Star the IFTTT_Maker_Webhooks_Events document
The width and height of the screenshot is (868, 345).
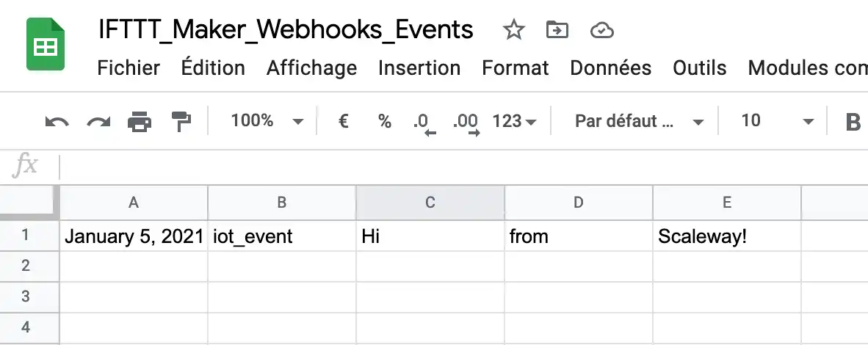514,30
